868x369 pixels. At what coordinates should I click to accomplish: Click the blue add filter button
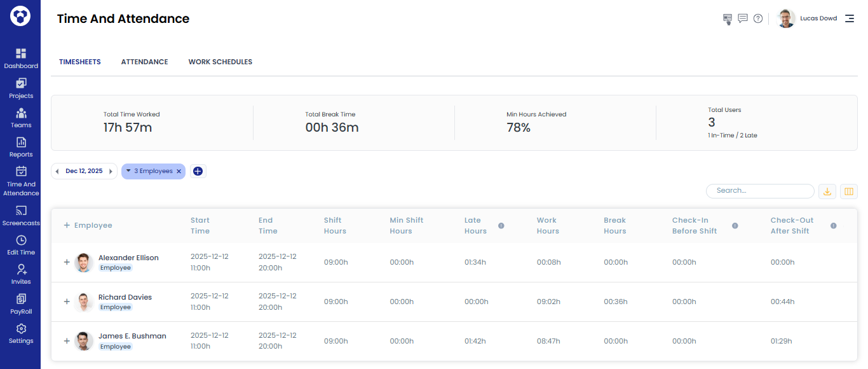pyautogui.click(x=198, y=171)
